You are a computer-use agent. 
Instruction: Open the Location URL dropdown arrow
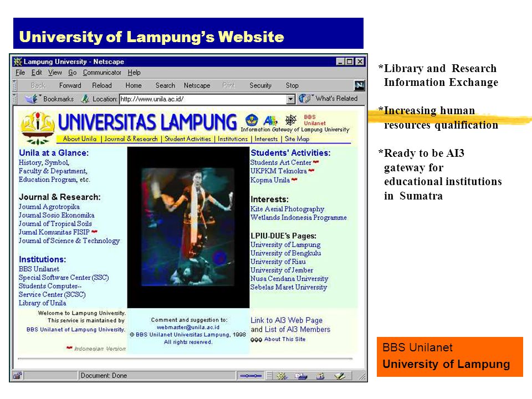pyautogui.click(x=290, y=99)
